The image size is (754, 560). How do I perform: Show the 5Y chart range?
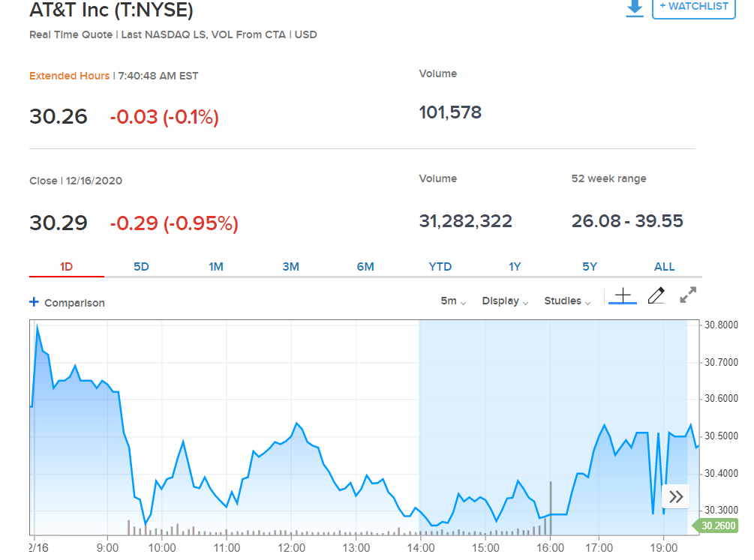coord(590,267)
